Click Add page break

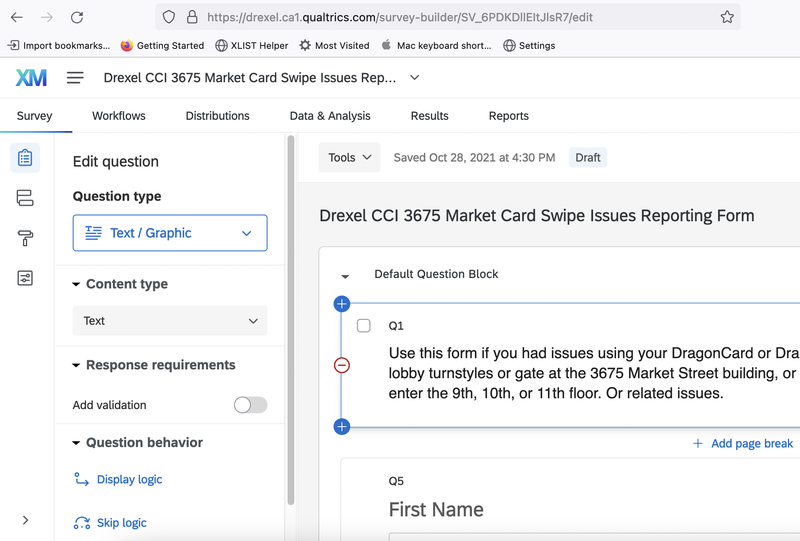pos(743,444)
